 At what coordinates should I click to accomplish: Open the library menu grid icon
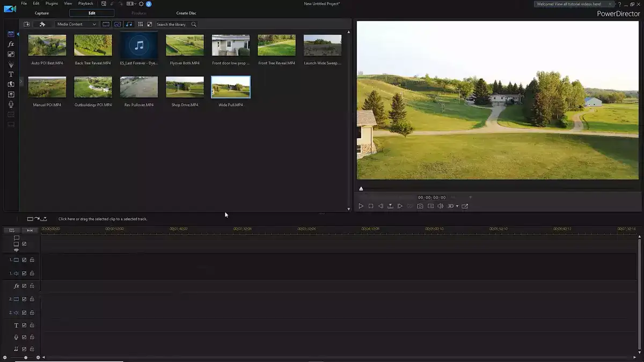point(141,24)
